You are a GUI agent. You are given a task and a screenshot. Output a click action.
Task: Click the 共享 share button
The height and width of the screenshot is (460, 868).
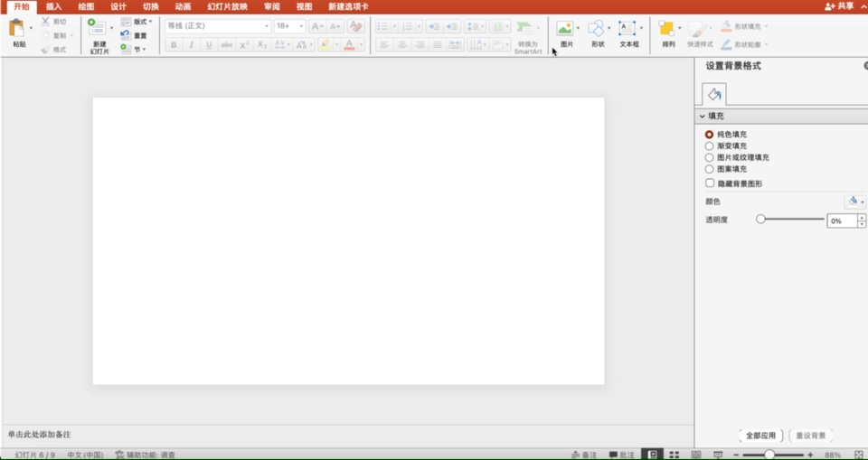point(839,6)
